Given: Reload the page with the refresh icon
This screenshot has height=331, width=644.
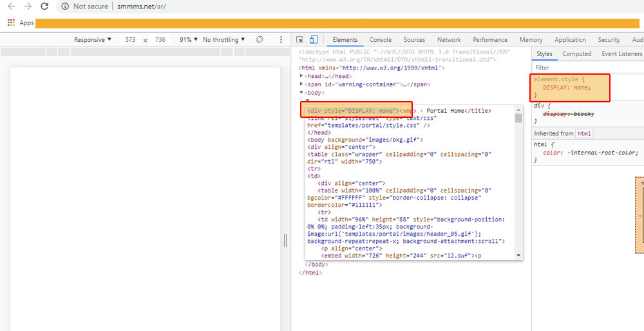Looking at the screenshot, I should click(44, 6).
